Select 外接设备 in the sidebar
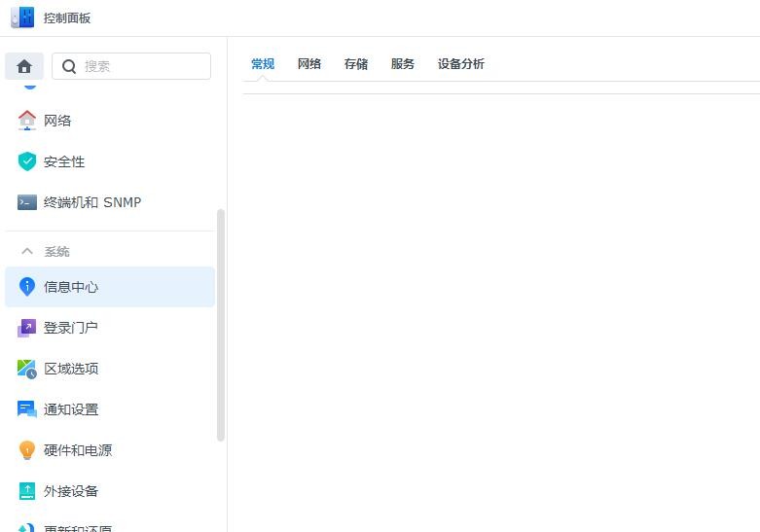Image resolution: width=760 pixels, height=532 pixels. [71, 491]
